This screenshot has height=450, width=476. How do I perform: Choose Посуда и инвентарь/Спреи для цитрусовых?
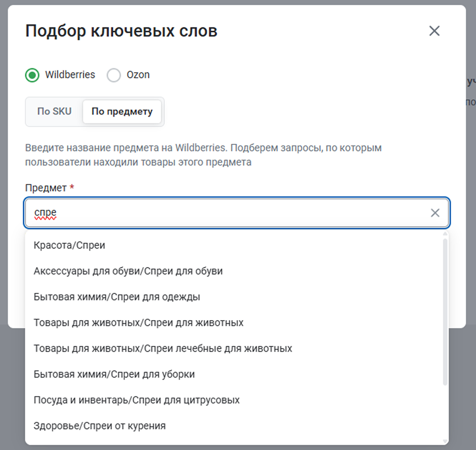[x=137, y=400]
